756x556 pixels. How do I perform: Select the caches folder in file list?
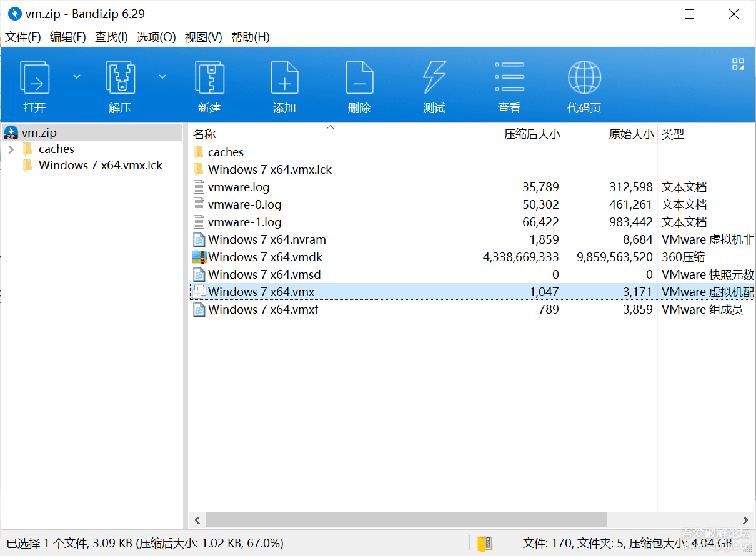[226, 152]
